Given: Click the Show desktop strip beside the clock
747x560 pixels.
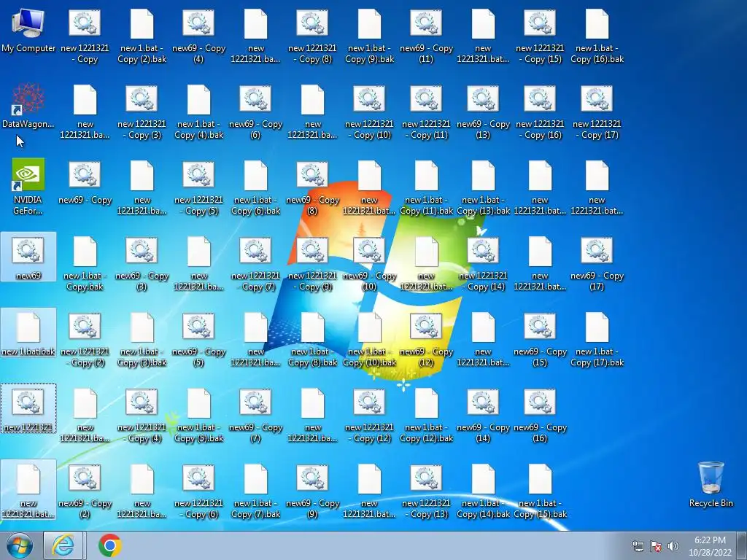Looking at the screenshot, I should pyautogui.click(x=742, y=545).
